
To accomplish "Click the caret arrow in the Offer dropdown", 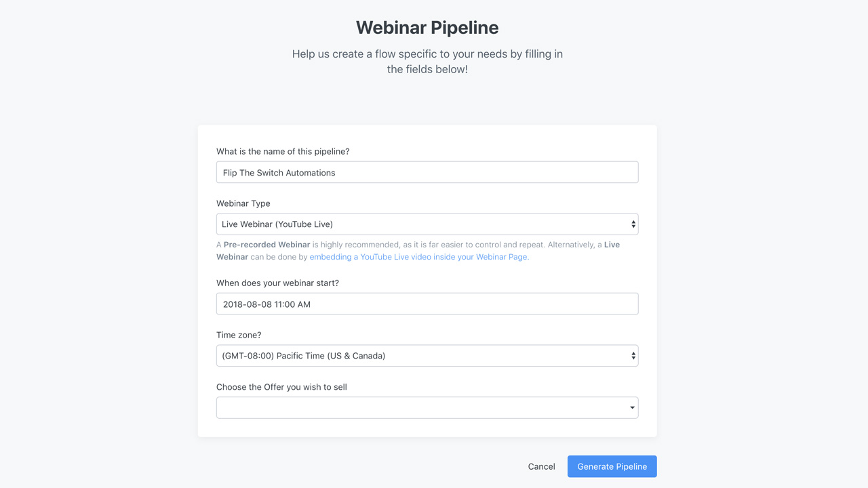I will pyautogui.click(x=633, y=408).
